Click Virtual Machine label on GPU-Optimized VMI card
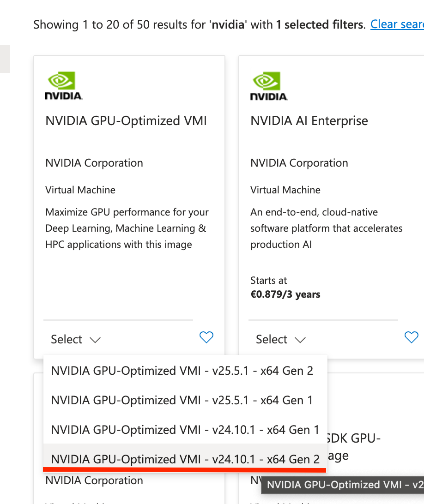Viewport: 424px width, 504px height. click(x=80, y=190)
